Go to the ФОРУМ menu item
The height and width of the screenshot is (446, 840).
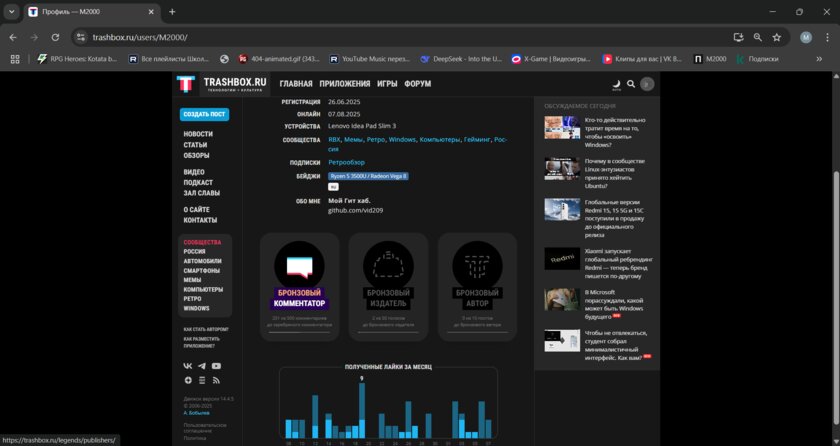point(418,84)
